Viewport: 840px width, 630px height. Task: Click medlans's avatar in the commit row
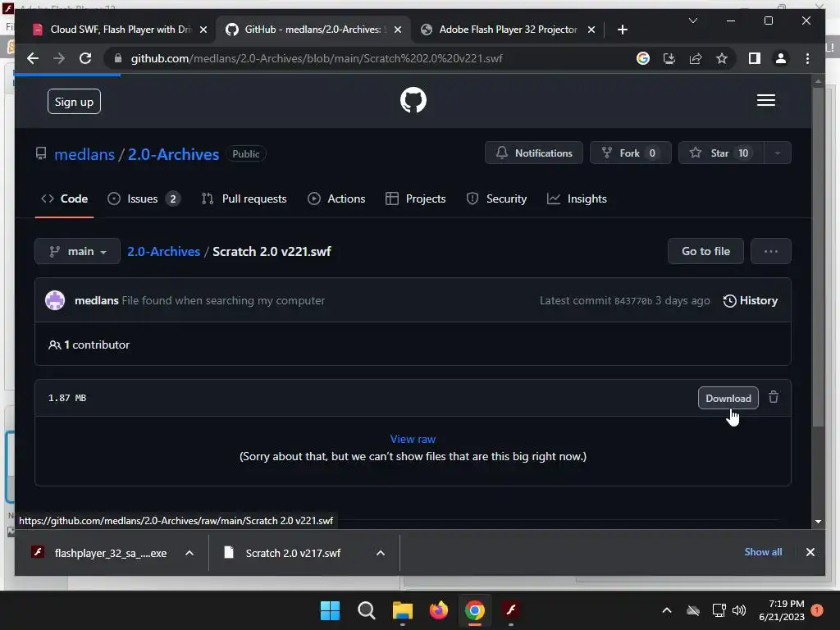(55, 300)
